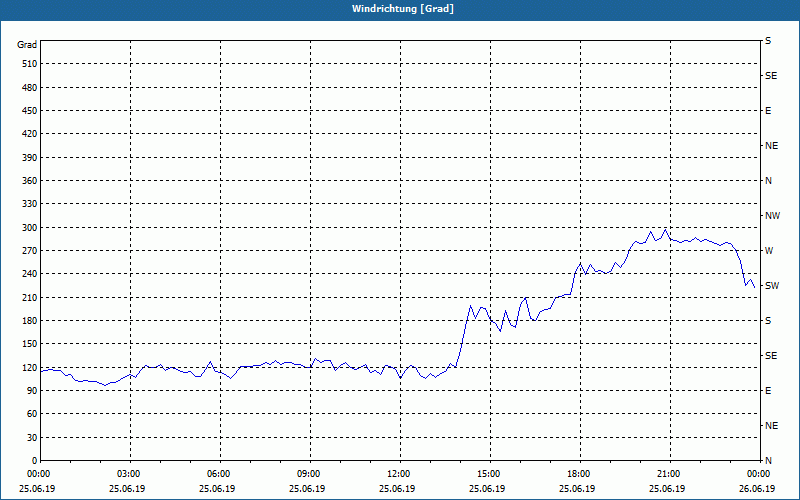Click the NW compass label

click(772, 216)
